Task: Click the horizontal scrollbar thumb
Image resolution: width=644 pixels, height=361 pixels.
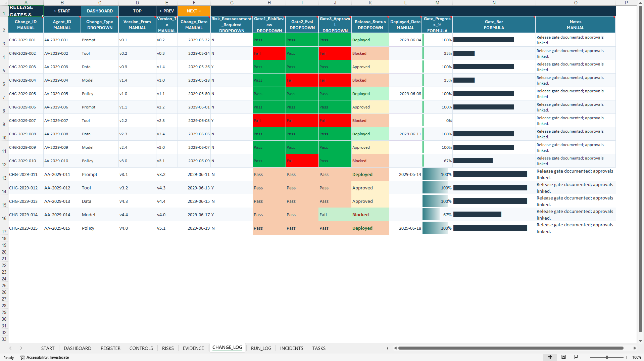Action: 511,348
